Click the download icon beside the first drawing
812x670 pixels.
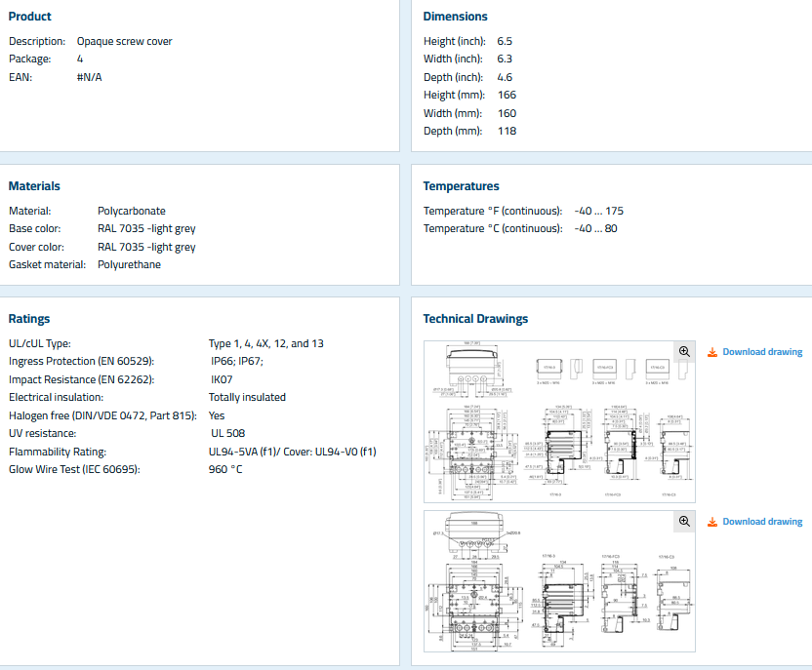pos(712,352)
